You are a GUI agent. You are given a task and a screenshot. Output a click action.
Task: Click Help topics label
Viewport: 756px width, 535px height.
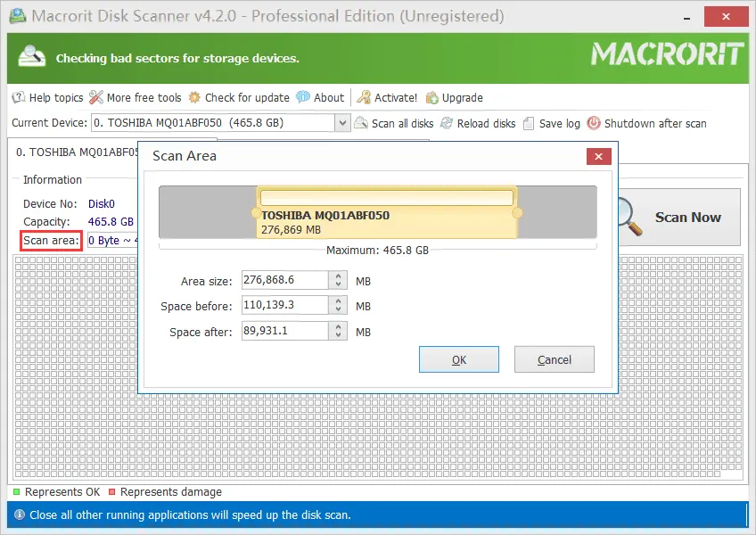(x=56, y=97)
